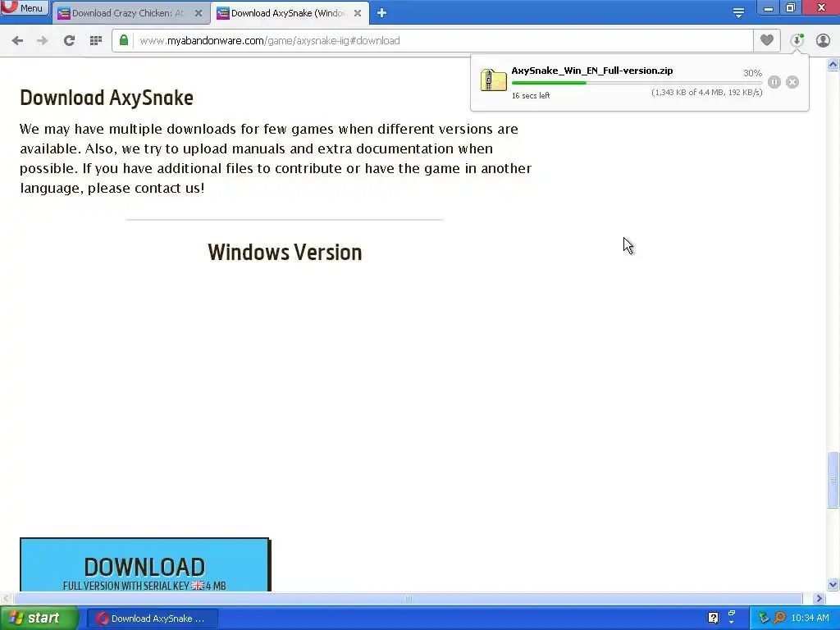Screen dimensions: 840x630
Task: Click the Download AxySnake heading
Action: click(107, 98)
